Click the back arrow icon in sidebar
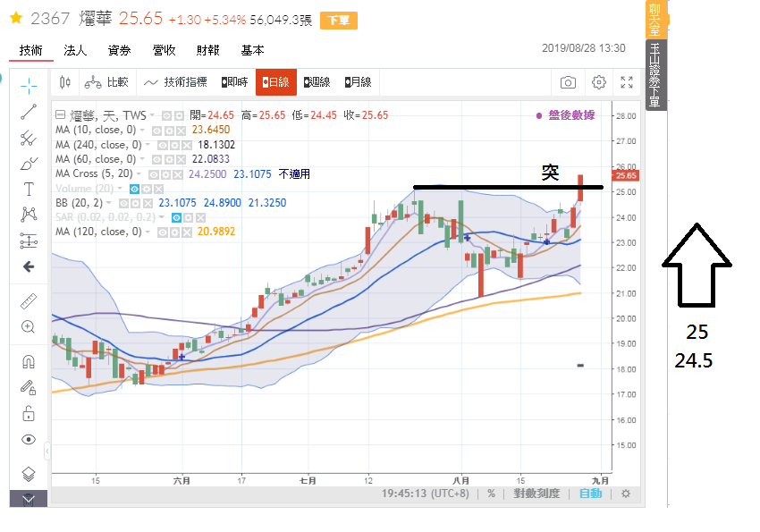 [x=29, y=266]
